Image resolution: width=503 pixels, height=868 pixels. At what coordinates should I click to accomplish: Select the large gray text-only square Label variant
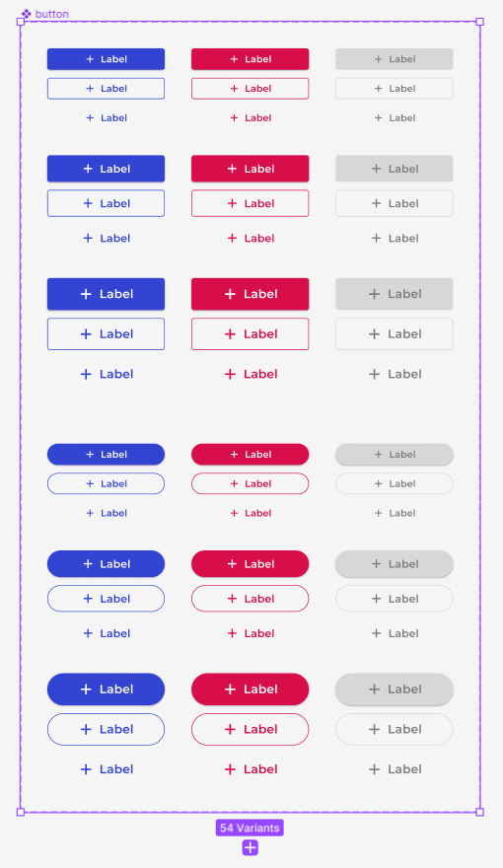tap(394, 374)
